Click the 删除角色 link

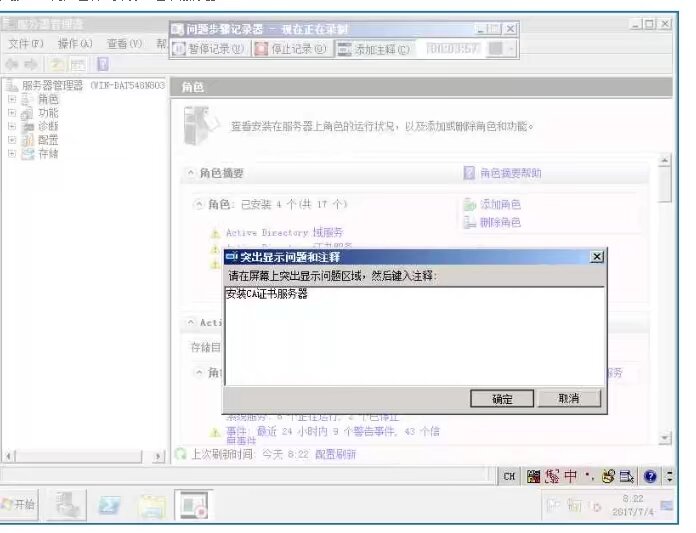click(500, 222)
